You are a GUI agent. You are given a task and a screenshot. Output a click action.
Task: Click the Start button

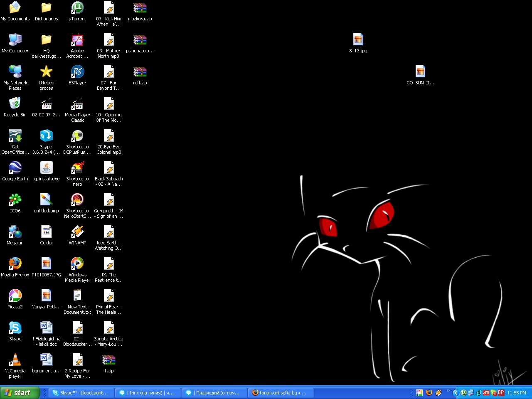point(20,393)
